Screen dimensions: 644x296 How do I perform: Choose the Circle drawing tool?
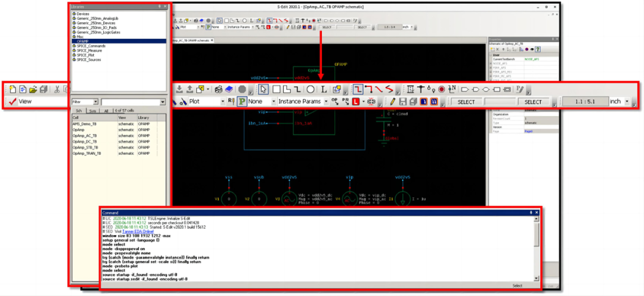point(311,89)
